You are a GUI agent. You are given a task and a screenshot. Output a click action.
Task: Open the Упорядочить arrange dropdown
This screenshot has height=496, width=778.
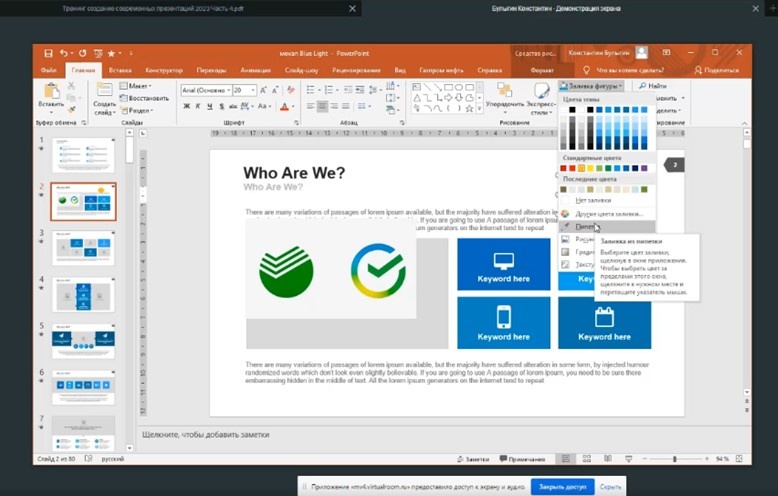coord(505,97)
